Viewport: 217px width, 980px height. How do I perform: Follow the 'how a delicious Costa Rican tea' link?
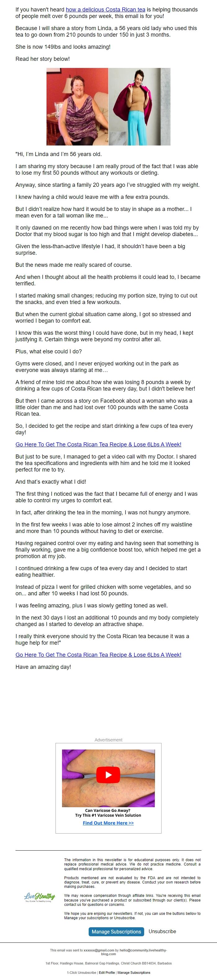[106, 10]
